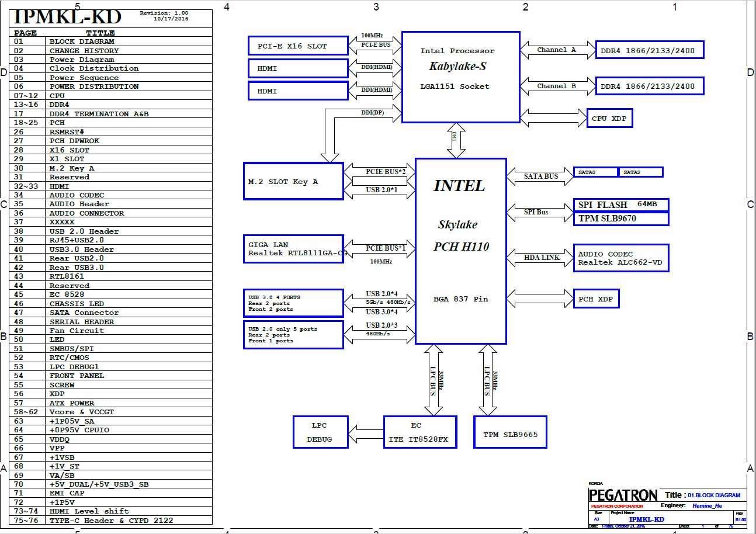Click the USB 2.0 only 5 ports block
This screenshot has height=534, width=756.
coord(293,335)
